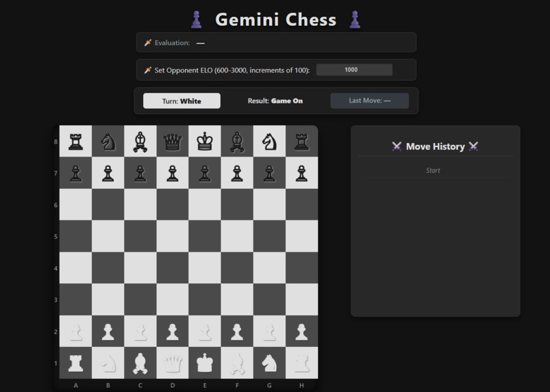Click the black pawn on A7
This screenshot has width=550, height=392.
point(76,173)
